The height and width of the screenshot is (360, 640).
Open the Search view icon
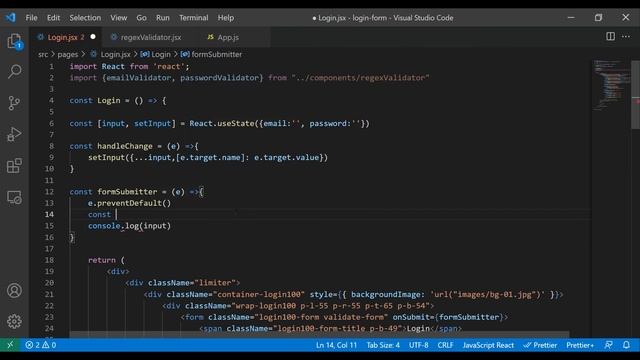14,71
